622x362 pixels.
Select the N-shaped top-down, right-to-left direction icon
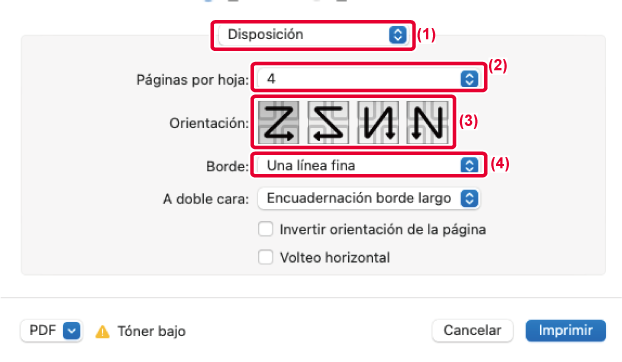click(x=427, y=122)
